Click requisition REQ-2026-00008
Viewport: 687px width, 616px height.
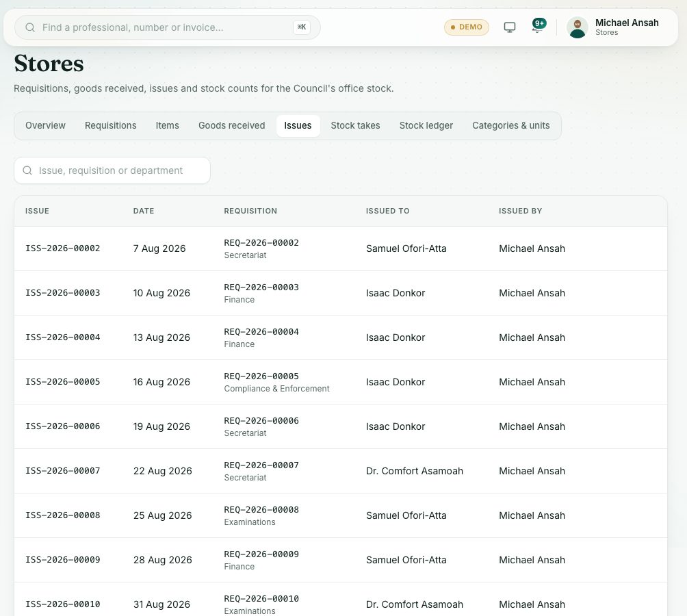[x=261, y=509]
